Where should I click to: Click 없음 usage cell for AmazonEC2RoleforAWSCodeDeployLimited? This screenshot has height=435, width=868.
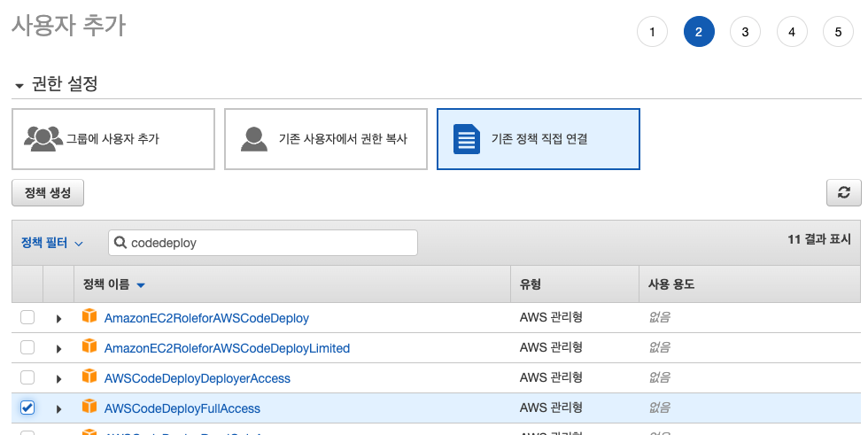tap(659, 347)
